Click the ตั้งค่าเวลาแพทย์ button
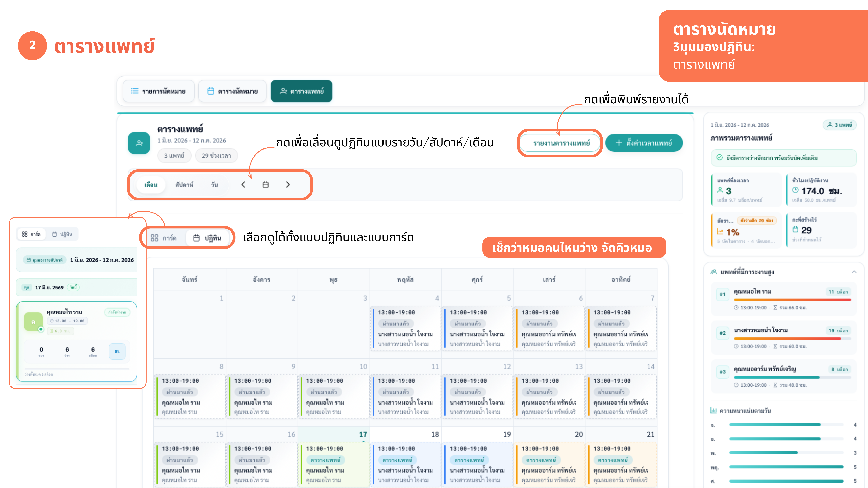Image resolution: width=868 pixels, height=488 pixels. (644, 143)
